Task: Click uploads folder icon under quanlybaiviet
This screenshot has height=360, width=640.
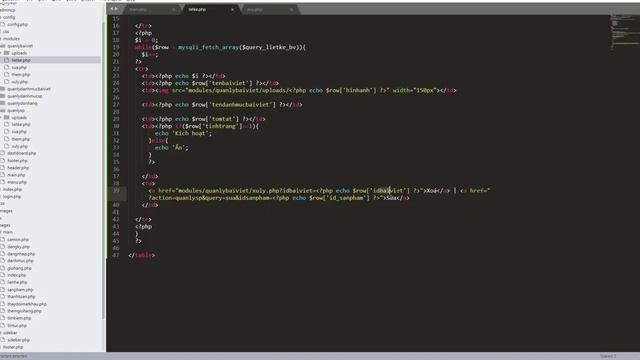Action: (x=7, y=53)
